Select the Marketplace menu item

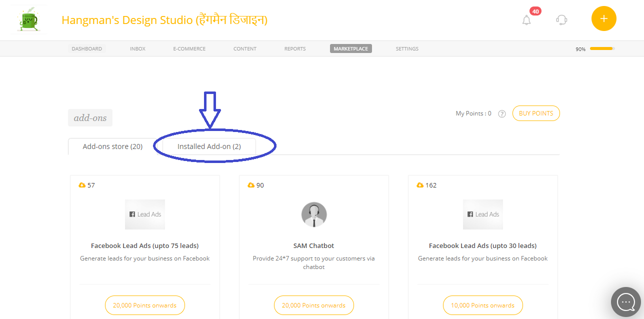[351, 48]
